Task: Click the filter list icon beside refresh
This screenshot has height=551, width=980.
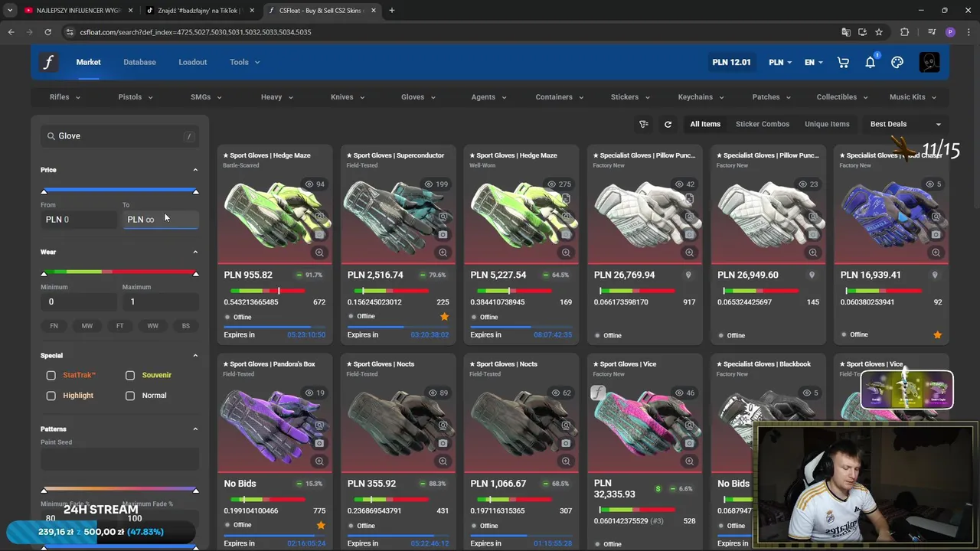Action: point(644,124)
